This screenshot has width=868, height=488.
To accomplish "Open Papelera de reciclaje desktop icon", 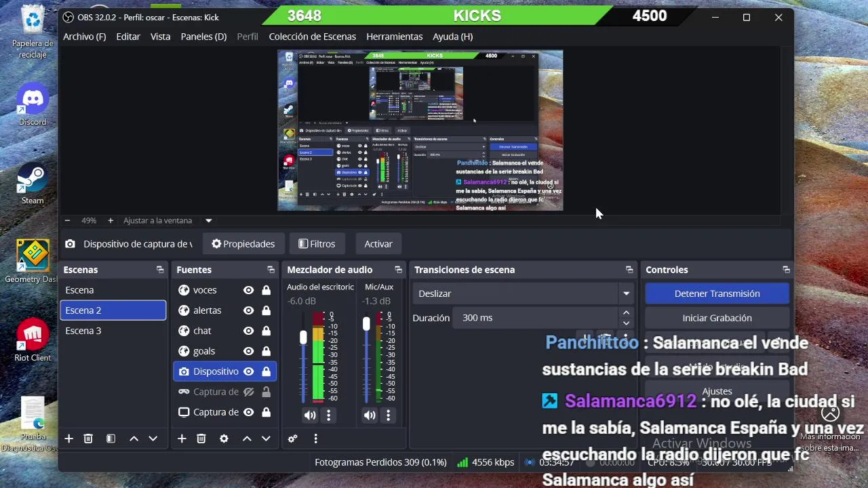I will click(x=33, y=32).
